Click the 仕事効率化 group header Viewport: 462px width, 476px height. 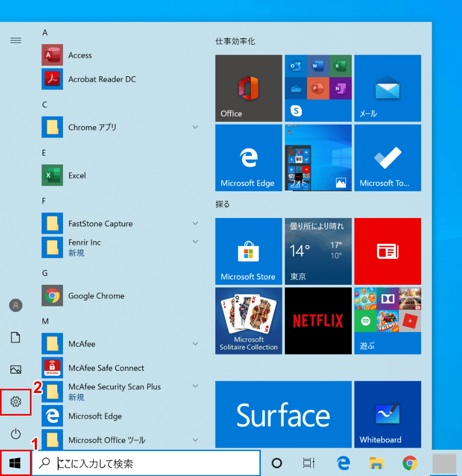click(x=235, y=42)
